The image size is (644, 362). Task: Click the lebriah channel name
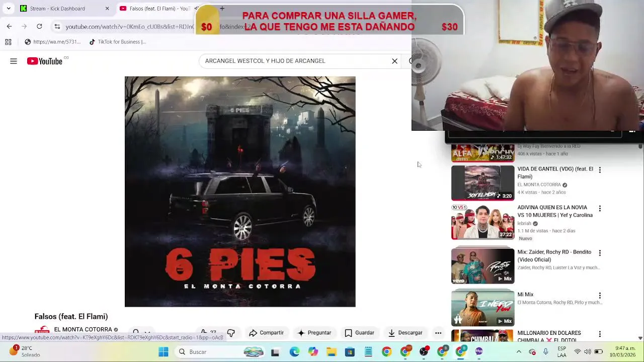click(x=524, y=223)
